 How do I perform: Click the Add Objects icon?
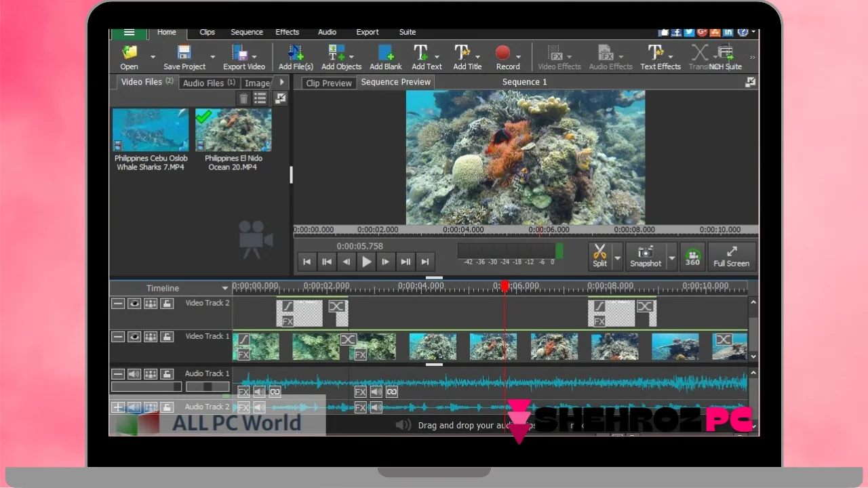[337, 52]
